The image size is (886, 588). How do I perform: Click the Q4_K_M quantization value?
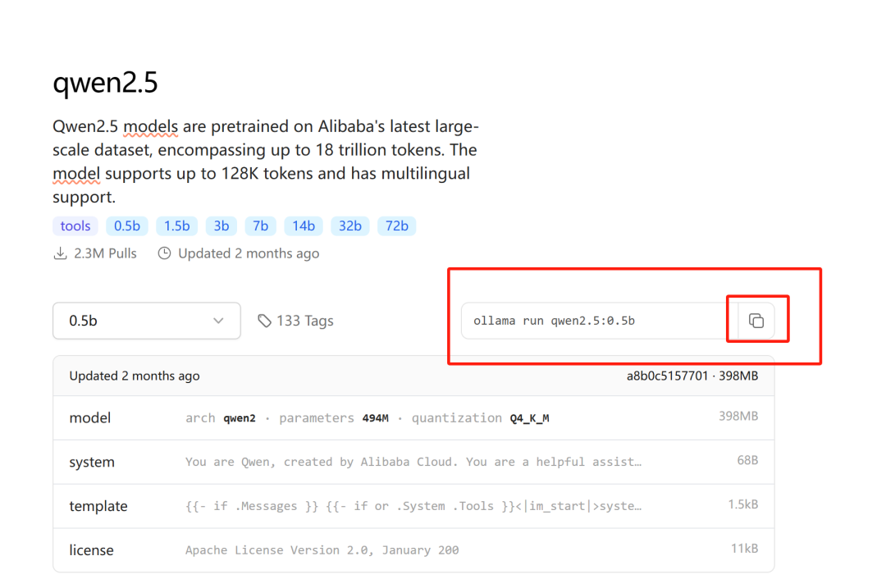(x=529, y=418)
